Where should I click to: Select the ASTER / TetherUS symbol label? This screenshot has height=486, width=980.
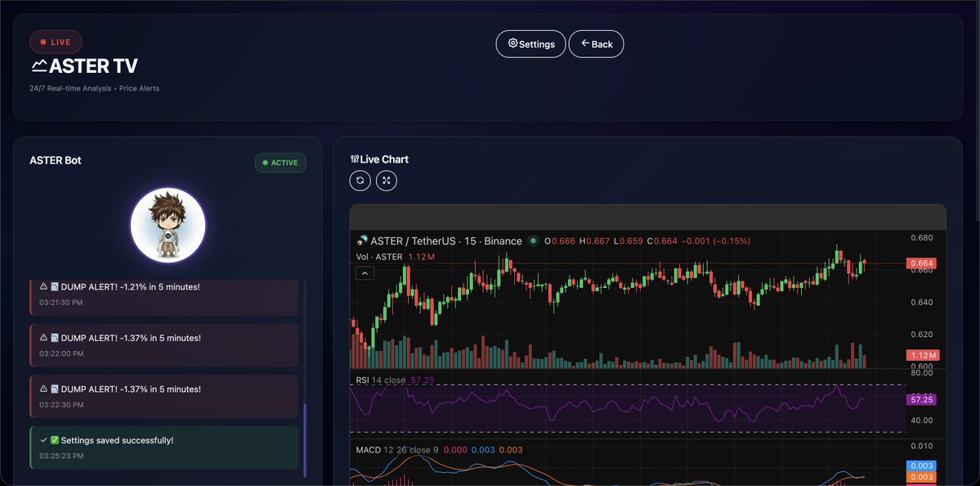click(x=410, y=241)
